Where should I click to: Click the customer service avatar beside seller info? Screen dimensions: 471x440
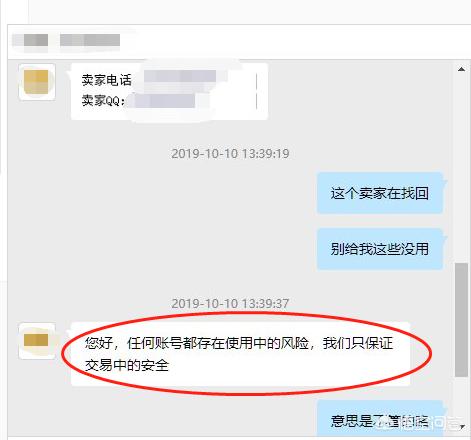[x=37, y=82]
